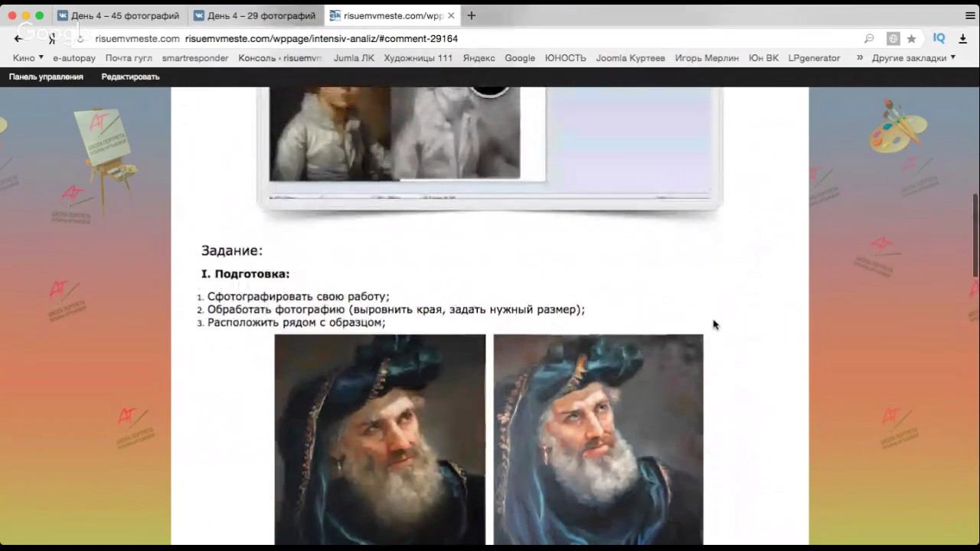Screen dimensions: 980x551
Task: Open Панель управления in admin bar
Action: click(x=46, y=77)
